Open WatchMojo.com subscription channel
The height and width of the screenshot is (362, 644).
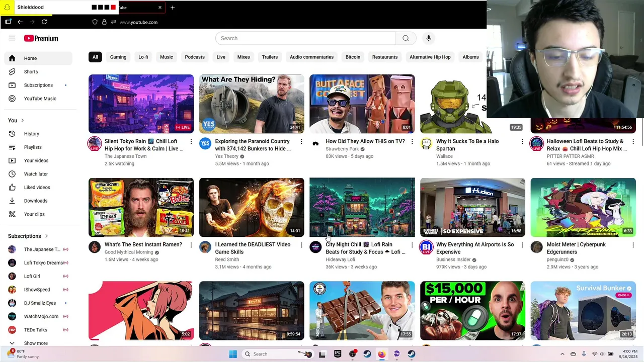click(x=38, y=316)
